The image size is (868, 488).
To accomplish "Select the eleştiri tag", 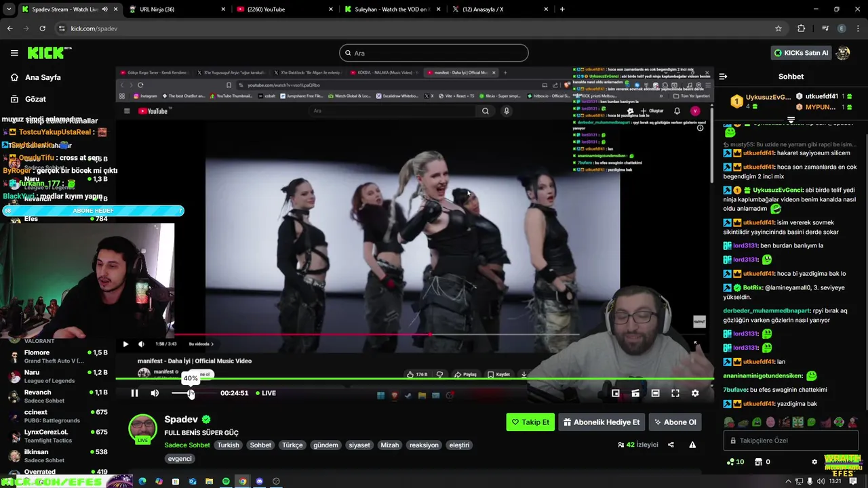I will (x=459, y=445).
